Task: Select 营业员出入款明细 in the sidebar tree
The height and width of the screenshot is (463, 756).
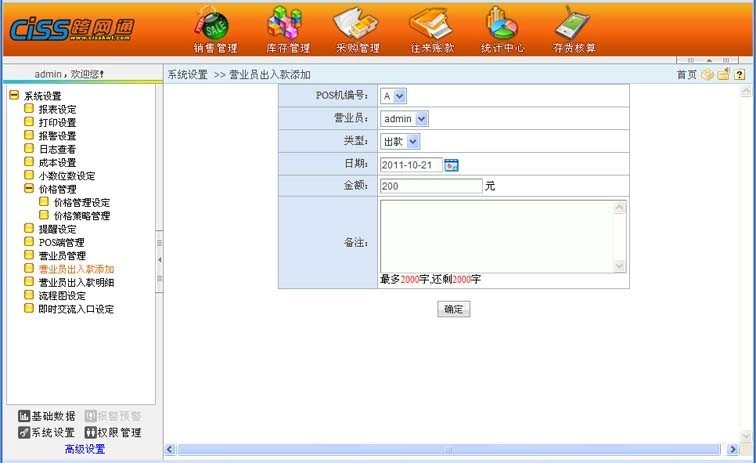Action: [x=76, y=282]
